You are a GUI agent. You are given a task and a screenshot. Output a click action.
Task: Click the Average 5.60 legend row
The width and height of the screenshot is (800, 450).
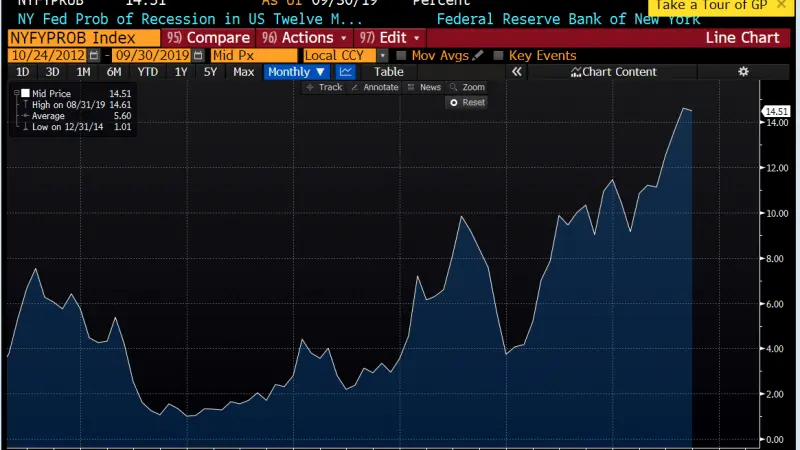pos(77,116)
